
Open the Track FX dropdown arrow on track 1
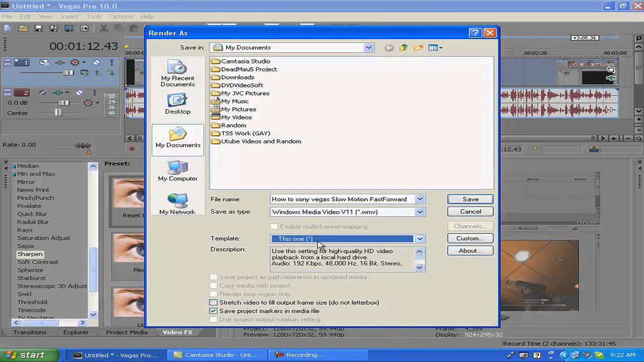pyautogui.click(x=84, y=62)
